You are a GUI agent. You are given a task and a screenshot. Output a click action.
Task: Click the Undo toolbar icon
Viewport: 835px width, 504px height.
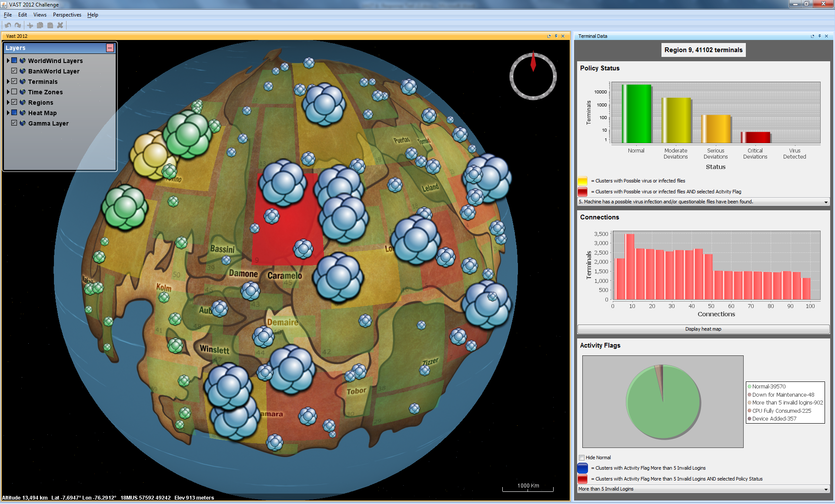pyautogui.click(x=8, y=25)
